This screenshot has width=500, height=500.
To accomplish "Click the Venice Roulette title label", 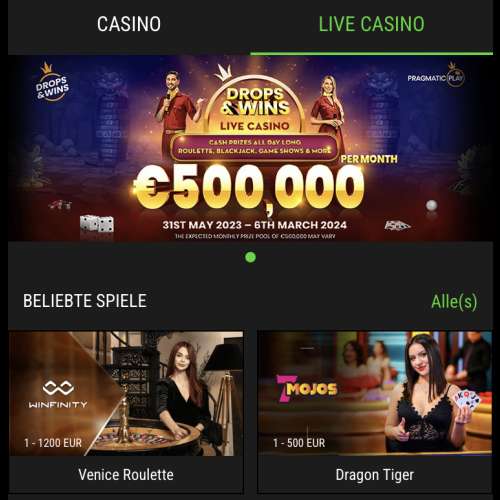I will 126,475.
